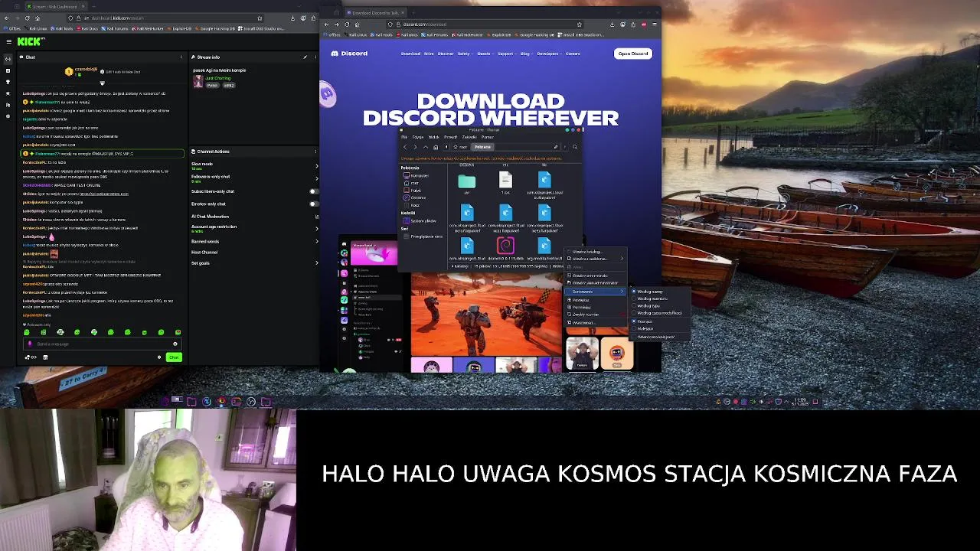Open chat settings gear beside Chat button
The image size is (980, 551).
click(159, 357)
